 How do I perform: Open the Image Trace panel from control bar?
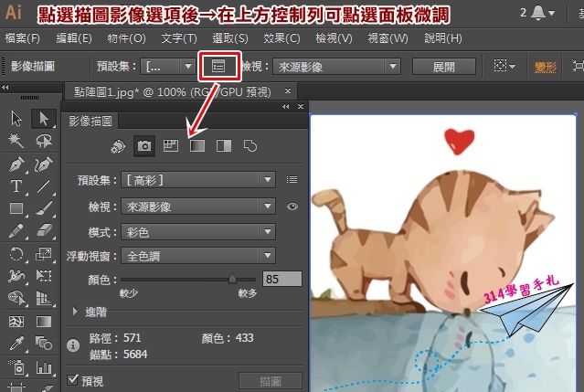pos(218,67)
